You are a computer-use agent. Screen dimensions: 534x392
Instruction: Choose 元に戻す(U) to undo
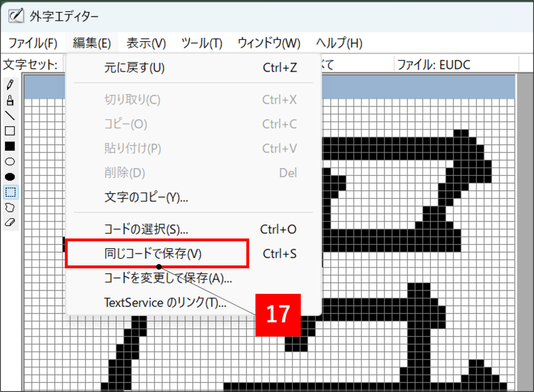pos(194,68)
